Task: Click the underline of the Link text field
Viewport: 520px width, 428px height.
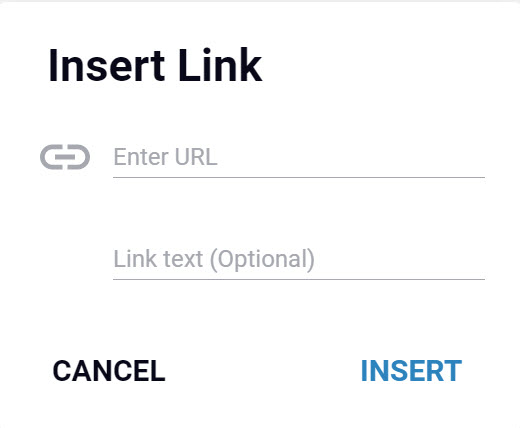Action: [299, 280]
